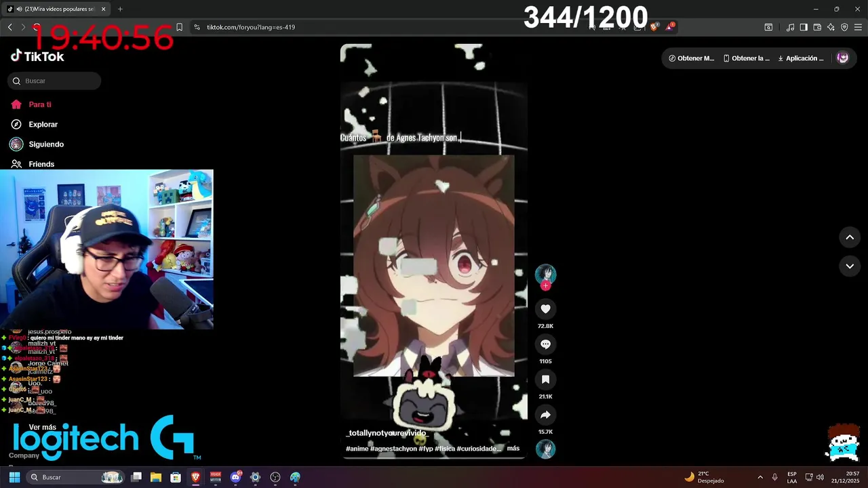Image resolution: width=868 pixels, height=488 pixels.
Task: Open the creator's avatar above the like button
Action: click(x=545, y=274)
